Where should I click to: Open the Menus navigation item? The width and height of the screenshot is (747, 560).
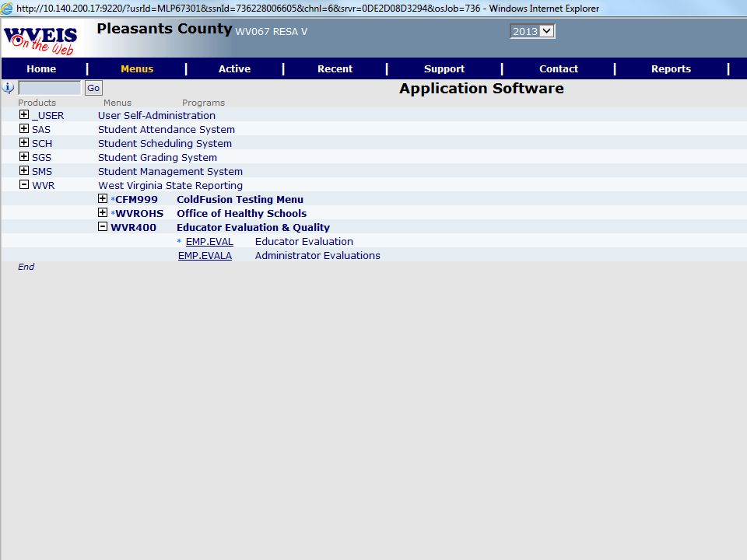coord(137,68)
